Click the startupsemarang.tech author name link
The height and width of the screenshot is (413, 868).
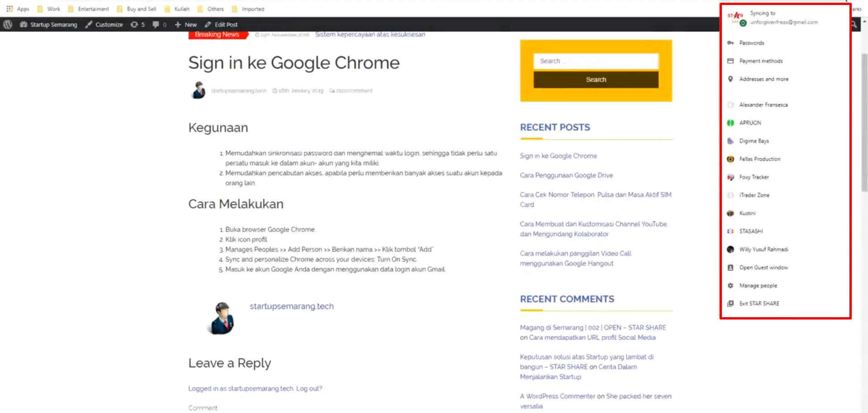click(x=292, y=306)
